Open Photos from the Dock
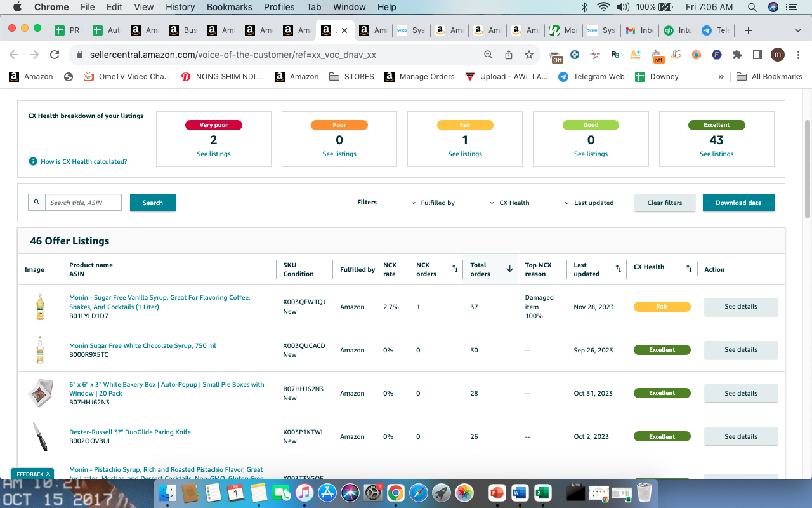 click(464, 492)
